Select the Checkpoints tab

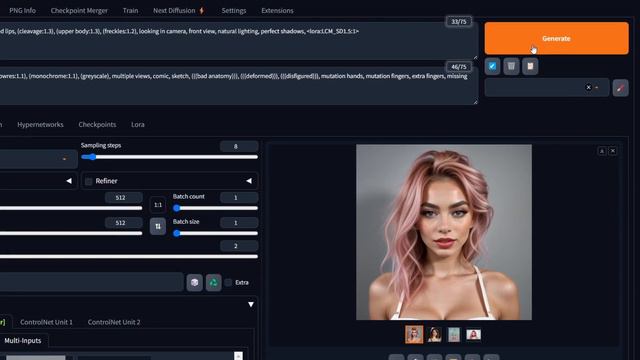(x=97, y=124)
